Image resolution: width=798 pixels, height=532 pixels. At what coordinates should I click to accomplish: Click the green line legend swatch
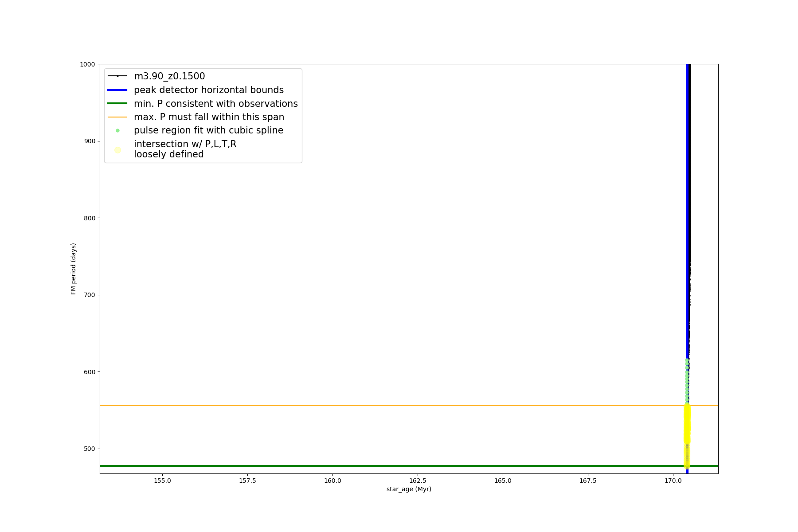coord(117,104)
